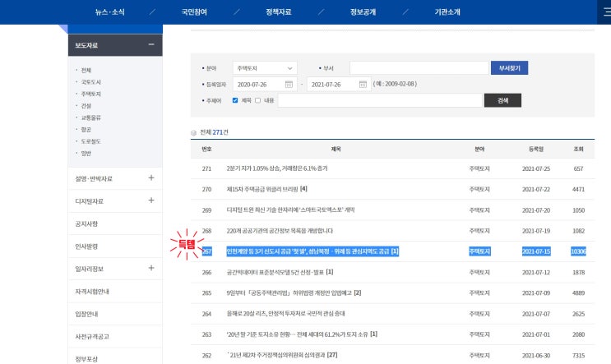The image size is (611, 364).
Task: Select 도로철도 in the sidebar
Action: (x=90, y=141)
